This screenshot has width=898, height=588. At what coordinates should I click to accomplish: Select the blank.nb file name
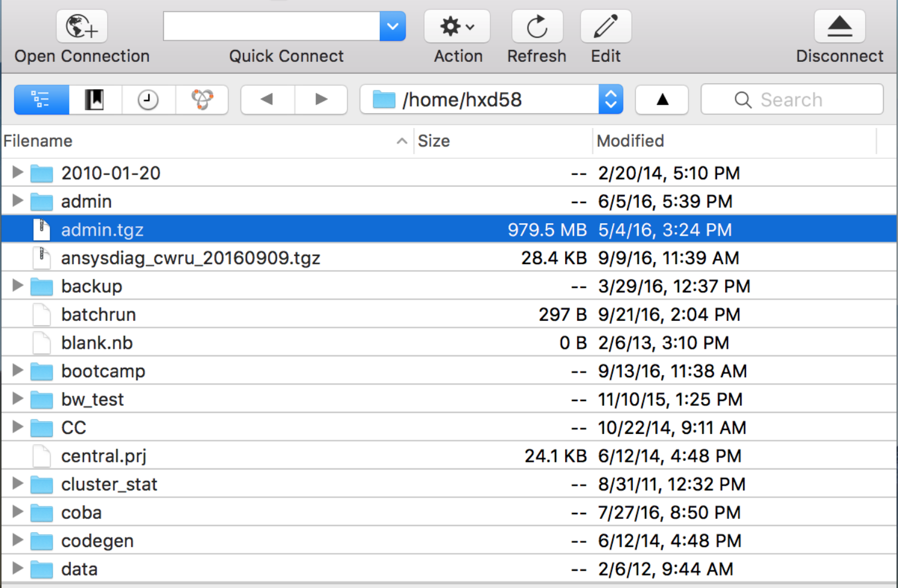tap(97, 343)
